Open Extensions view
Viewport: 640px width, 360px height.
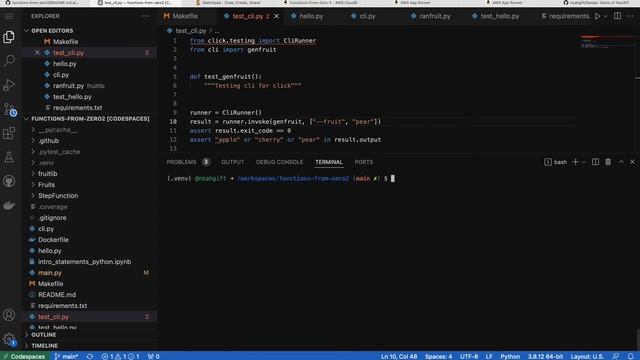pos(9,133)
